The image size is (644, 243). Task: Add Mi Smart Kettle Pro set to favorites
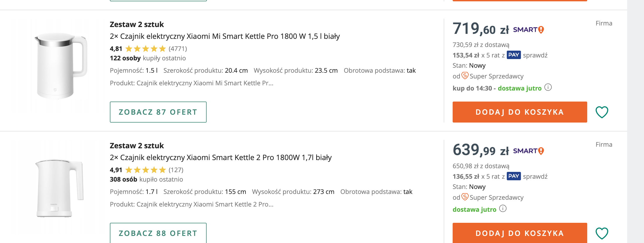click(x=602, y=112)
